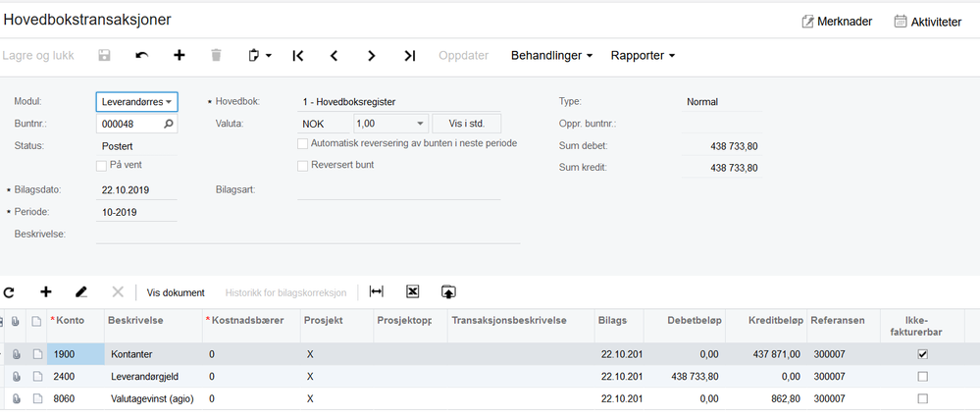This screenshot has width=980, height=419.
Task: Jump to the last record
Action: tap(409, 56)
